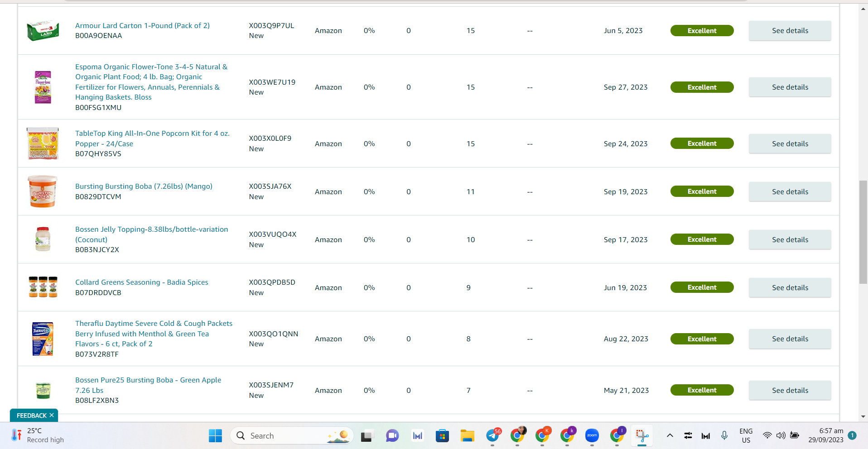The width and height of the screenshot is (868, 449).
Task: Open the battery status tray icon
Action: (x=795, y=435)
